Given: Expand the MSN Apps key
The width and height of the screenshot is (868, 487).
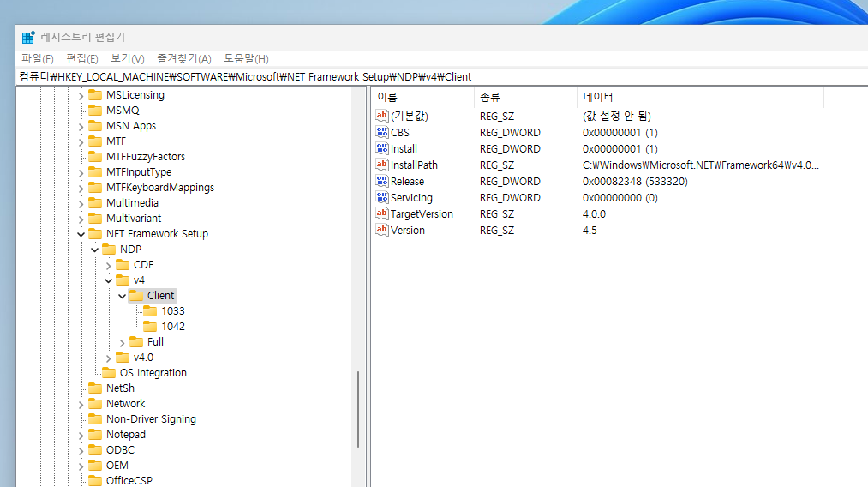Looking at the screenshot, I should (x=81, y=127).
